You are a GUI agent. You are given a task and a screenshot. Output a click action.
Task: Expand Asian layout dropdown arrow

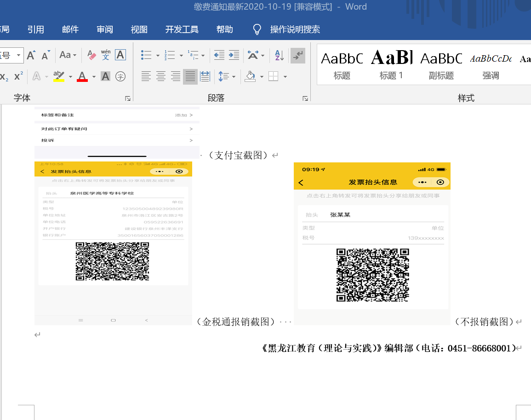pyautogui.click(x=263, y=56)
